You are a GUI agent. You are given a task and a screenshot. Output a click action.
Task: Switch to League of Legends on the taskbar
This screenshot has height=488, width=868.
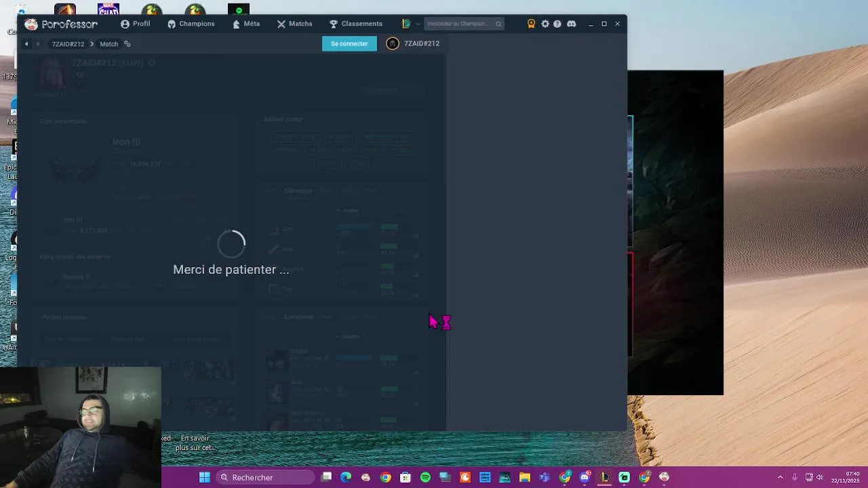tap(604, 477)
